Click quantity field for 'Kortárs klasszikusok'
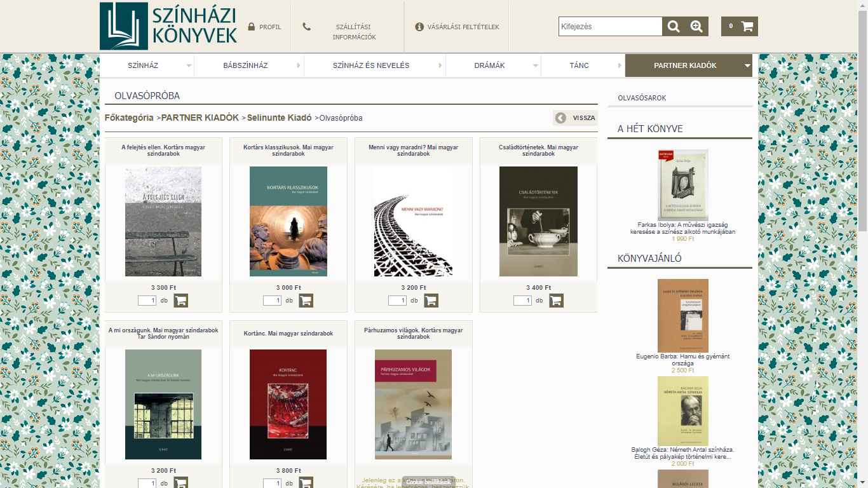 point(272,301)
